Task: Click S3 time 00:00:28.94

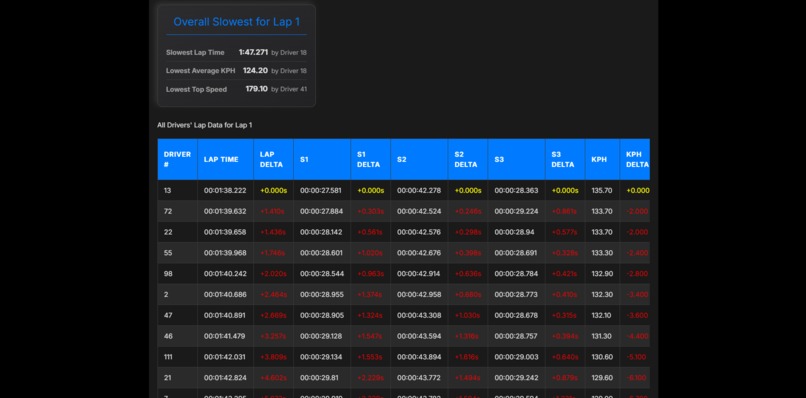Action: point(514,232)
